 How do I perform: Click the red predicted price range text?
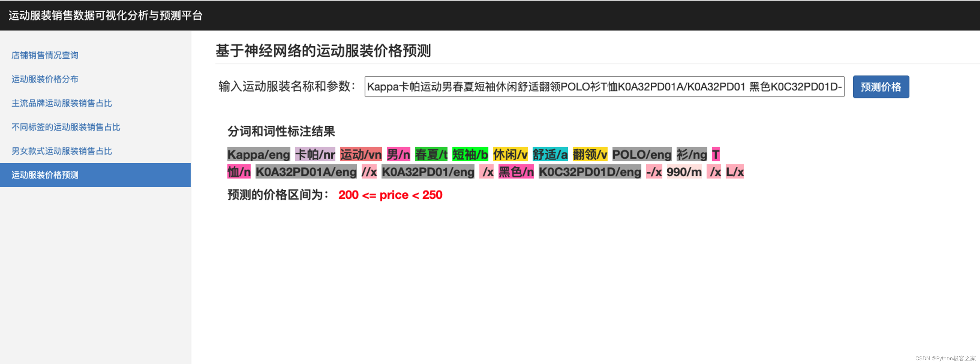390,195
